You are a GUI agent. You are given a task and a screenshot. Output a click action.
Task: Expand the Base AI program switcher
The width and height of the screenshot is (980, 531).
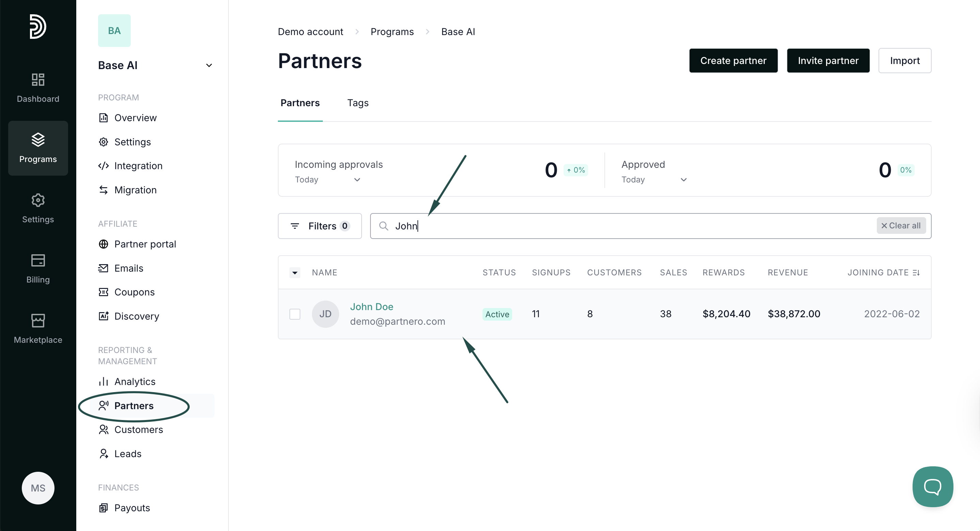[209, 65]
